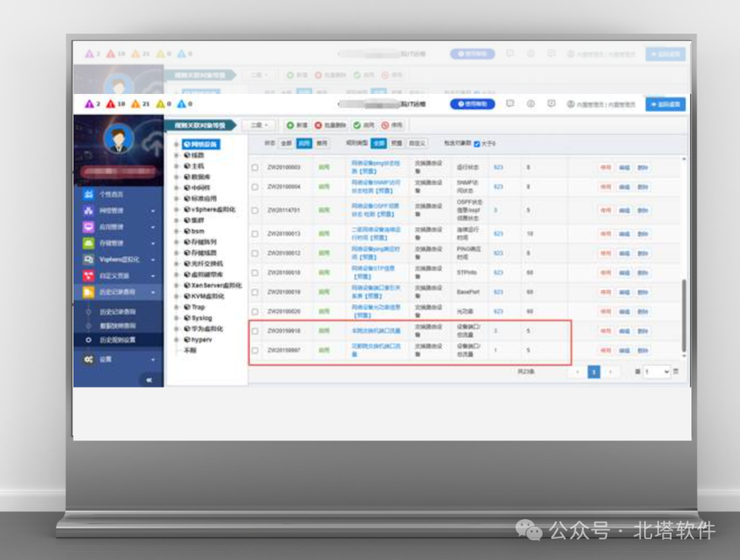Click the red circle Disable toolbar button

392,125
